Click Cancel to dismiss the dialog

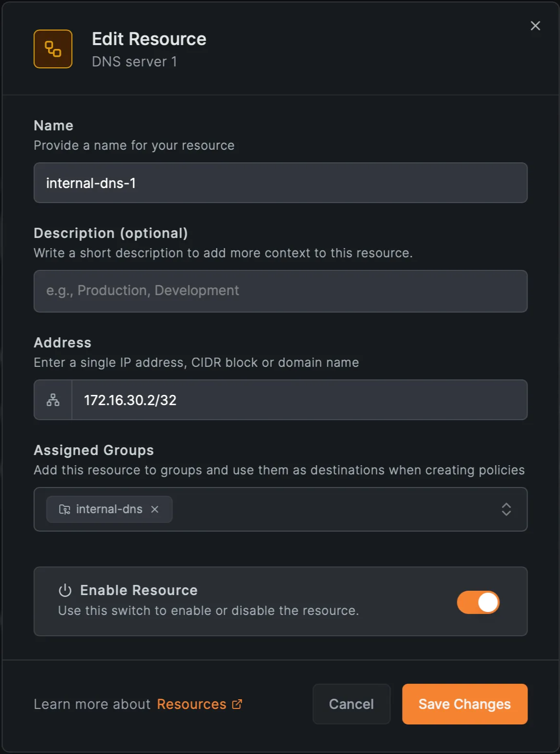351,704
